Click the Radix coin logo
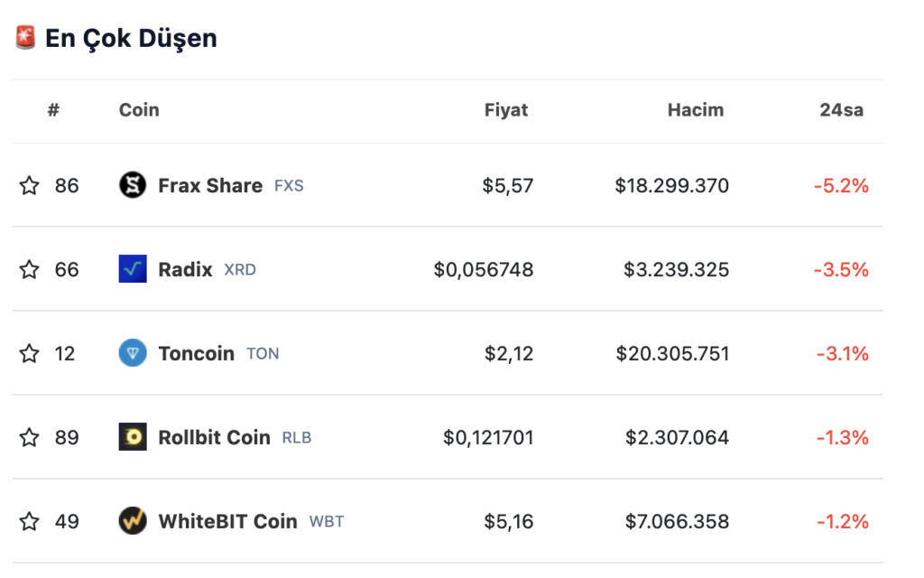Screen dimensions: 924x578 tap(133, 269)
